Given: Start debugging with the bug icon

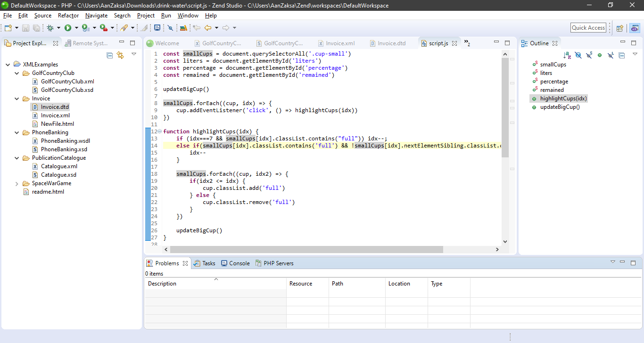Looking at the screenshot, I should coord(50,28).
